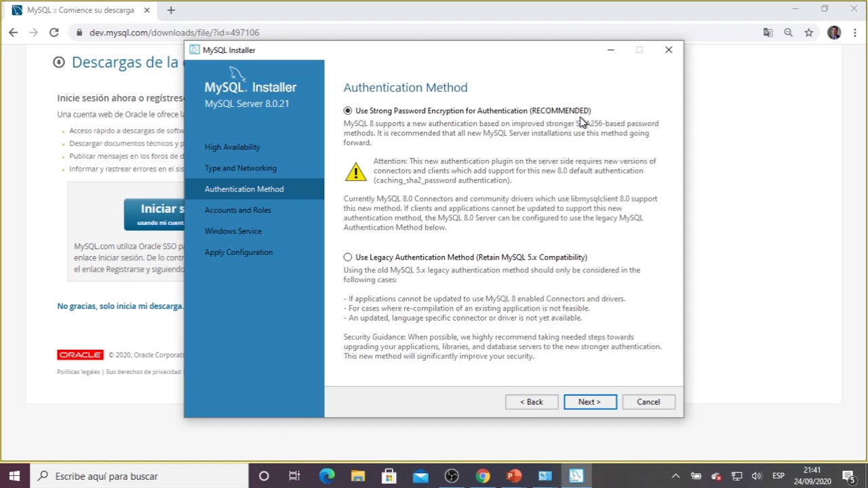Screen dimensions: 868x488
Task: Click the site lock icon in address bar
Action: (x=79, y=33)
